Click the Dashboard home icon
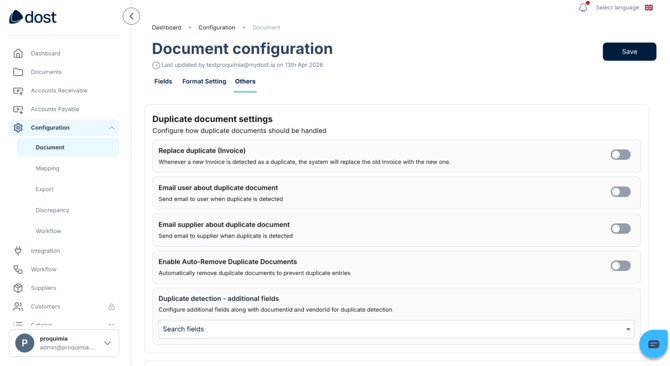The width and height of the screenshot is (670, 366). 18,53
